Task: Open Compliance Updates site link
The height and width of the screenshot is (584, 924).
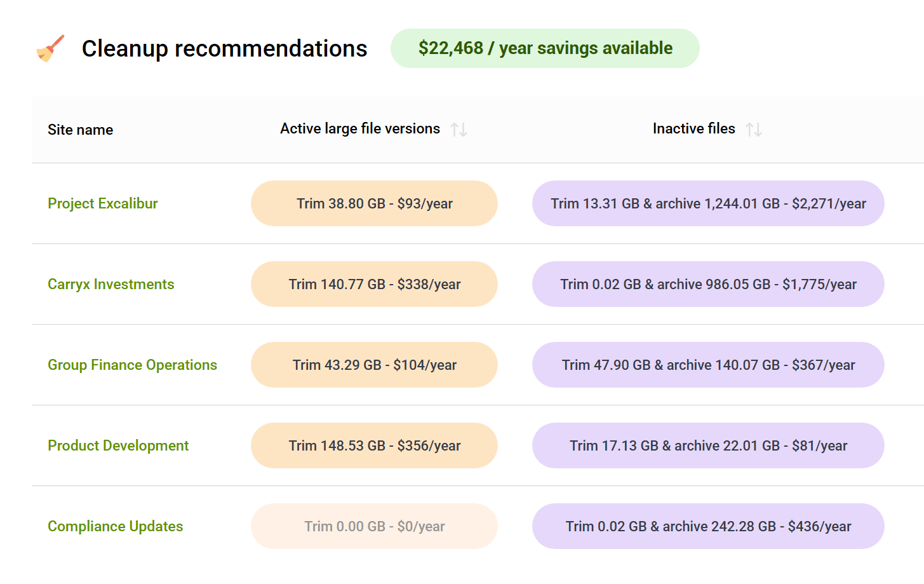Action: (116, 526)
